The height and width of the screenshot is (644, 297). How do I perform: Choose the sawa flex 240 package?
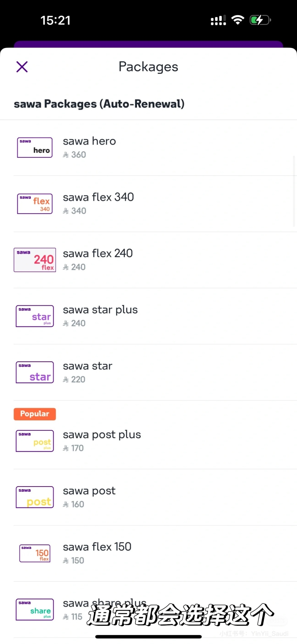[98, 253]
